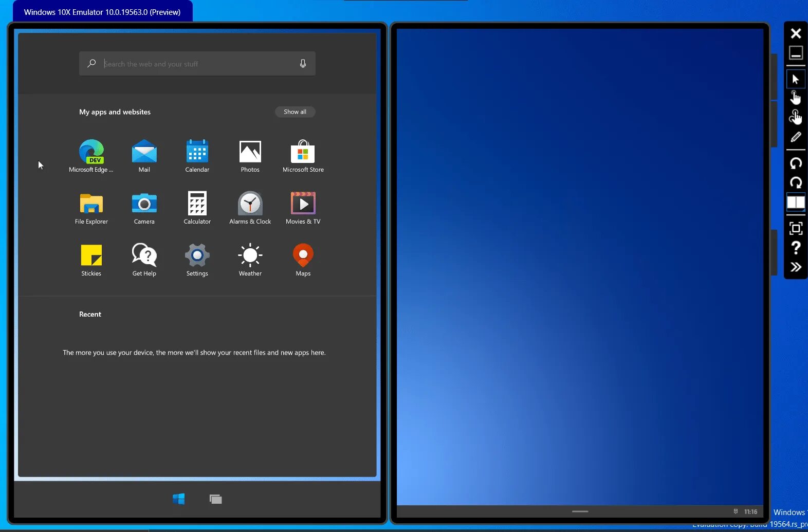Launch the Camera app

[x=144, y=208]
